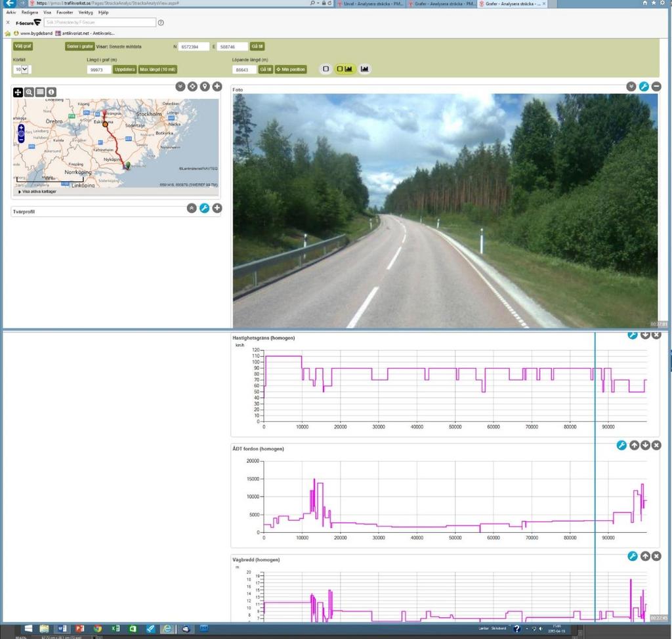Click the center-on-target crosshair icon above the map
Viewport: 672px width, 639px height.
click(192, 87)
